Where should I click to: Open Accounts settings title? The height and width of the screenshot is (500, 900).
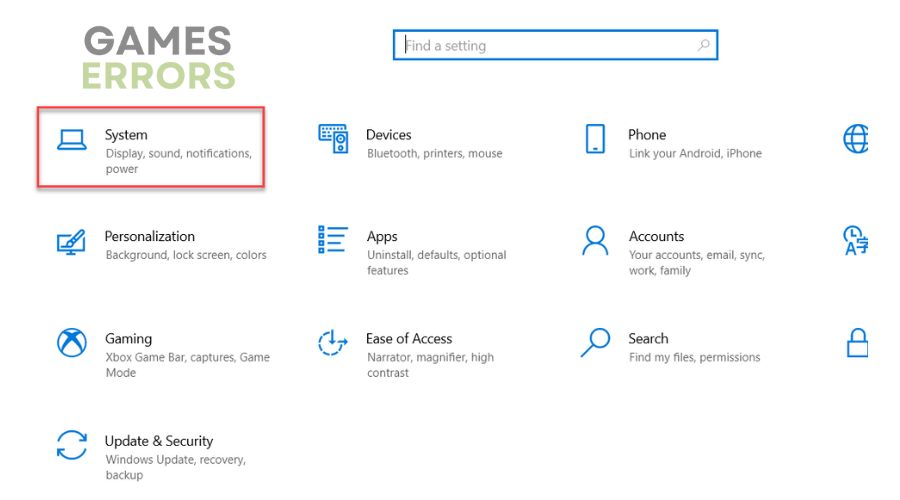[x=657, y=237]
